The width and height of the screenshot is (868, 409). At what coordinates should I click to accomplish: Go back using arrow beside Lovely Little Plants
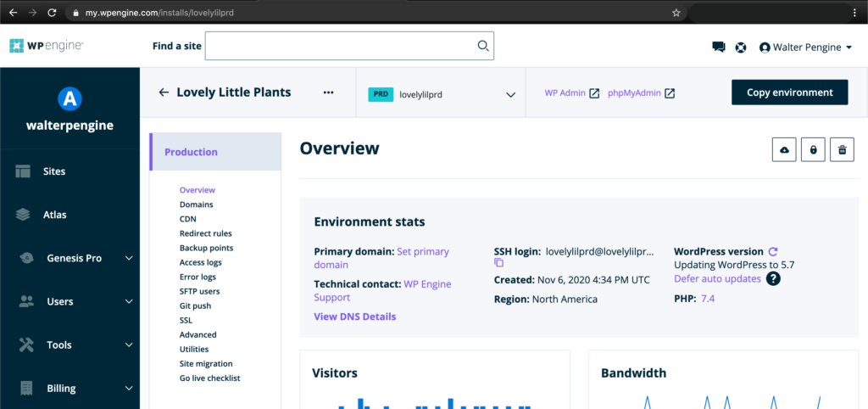pyautogui.click(x=164, y=92)
